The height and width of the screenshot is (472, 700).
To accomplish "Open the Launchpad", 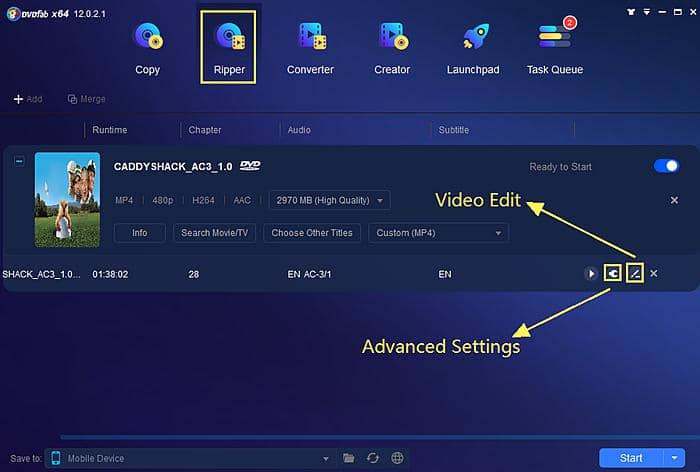I will coord(473,48).
